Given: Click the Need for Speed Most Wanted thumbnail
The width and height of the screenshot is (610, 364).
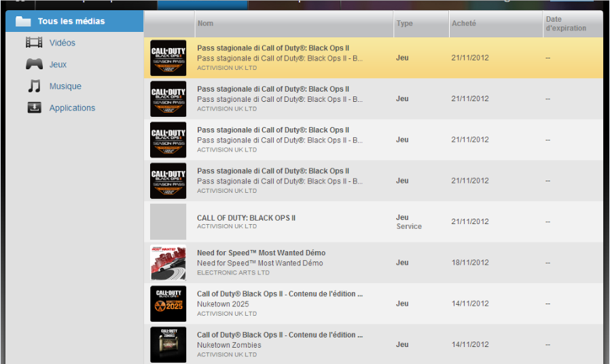Looking at the screenshot, I should coord(168,263).
